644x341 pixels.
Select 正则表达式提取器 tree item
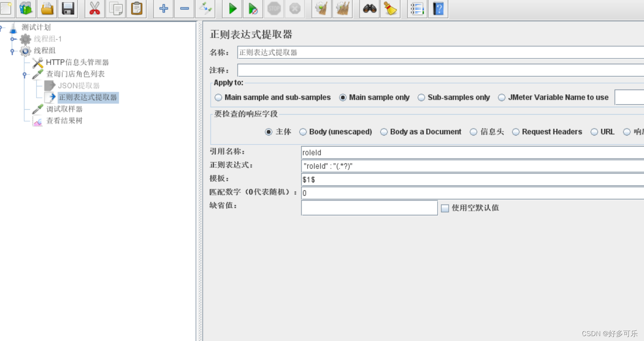[x=88, y=97]
